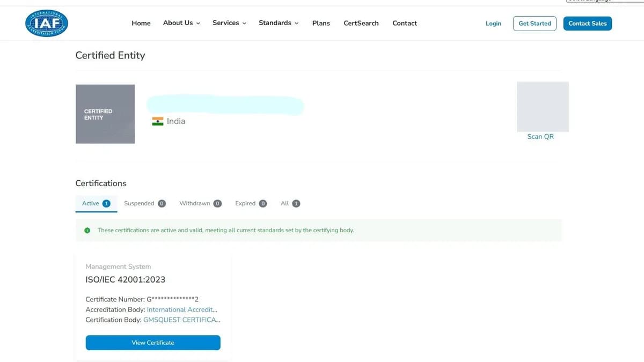Click the Certificate Number text
Viewport: 644px width, 362px height.
[x=142, y=299]
